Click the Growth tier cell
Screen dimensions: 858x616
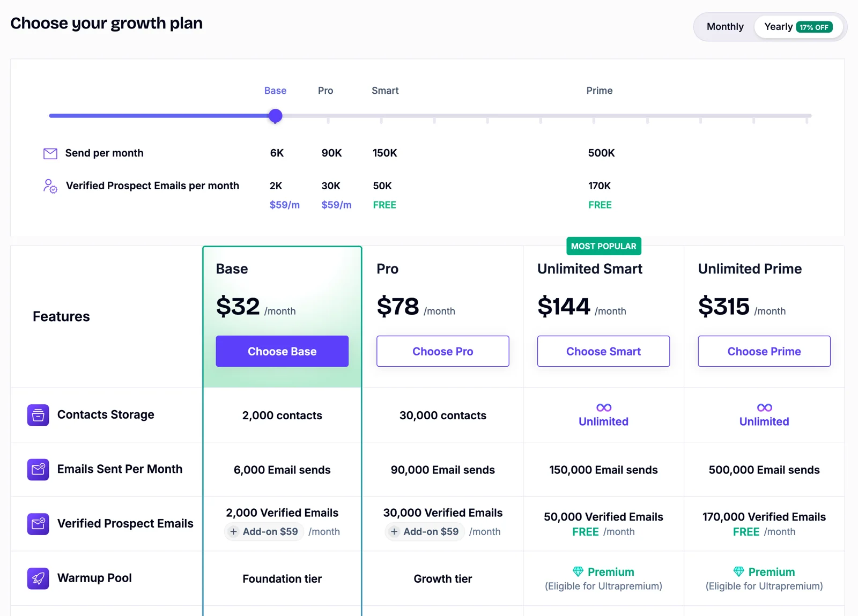(x=443, y=579)
